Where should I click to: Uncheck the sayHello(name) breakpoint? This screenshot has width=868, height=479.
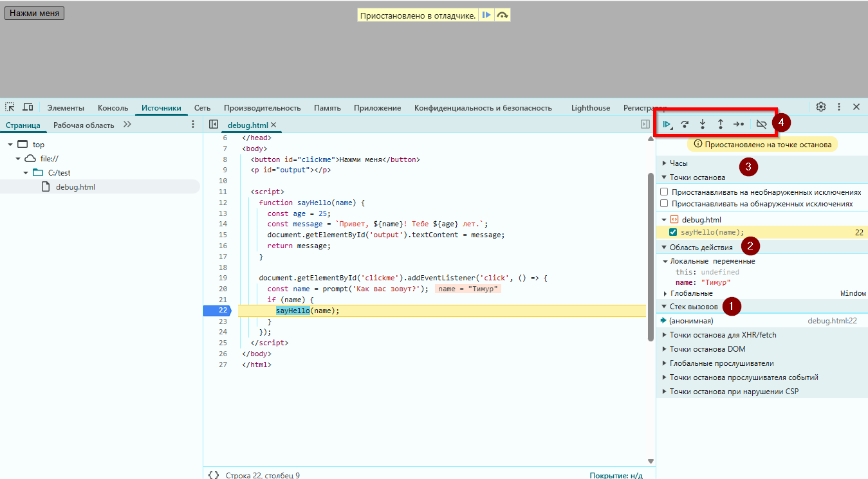click(x=673, y=232)
